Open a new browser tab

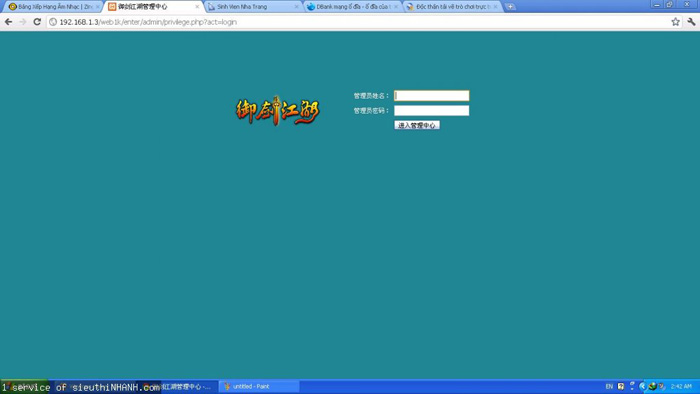pyautogui.click(x=510, y=7)
